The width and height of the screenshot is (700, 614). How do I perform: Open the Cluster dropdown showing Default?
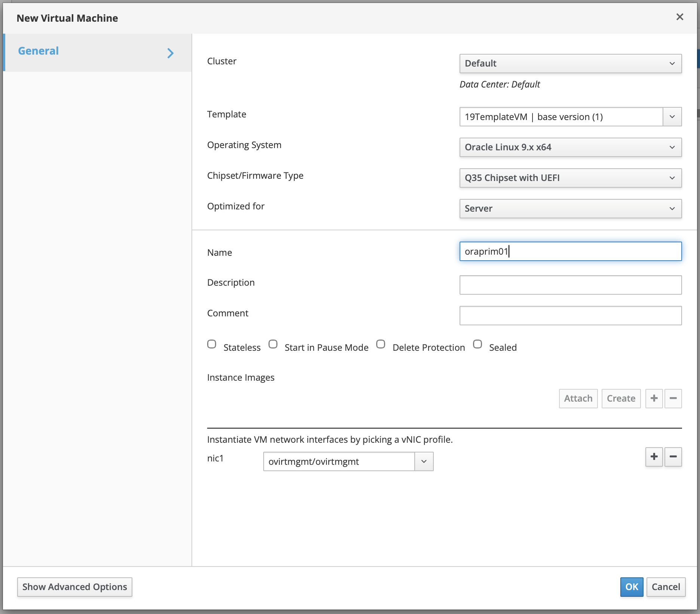click(x=570, y=64)
